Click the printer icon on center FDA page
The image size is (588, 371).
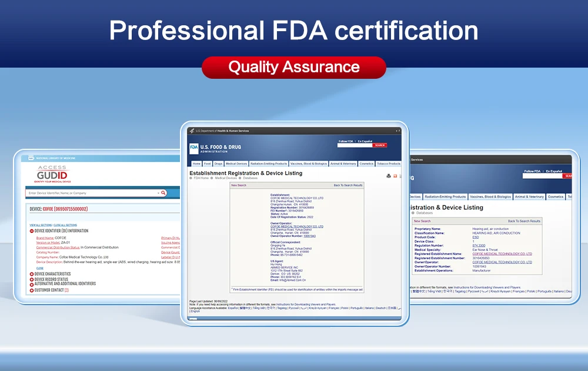[x=389, y=176]
